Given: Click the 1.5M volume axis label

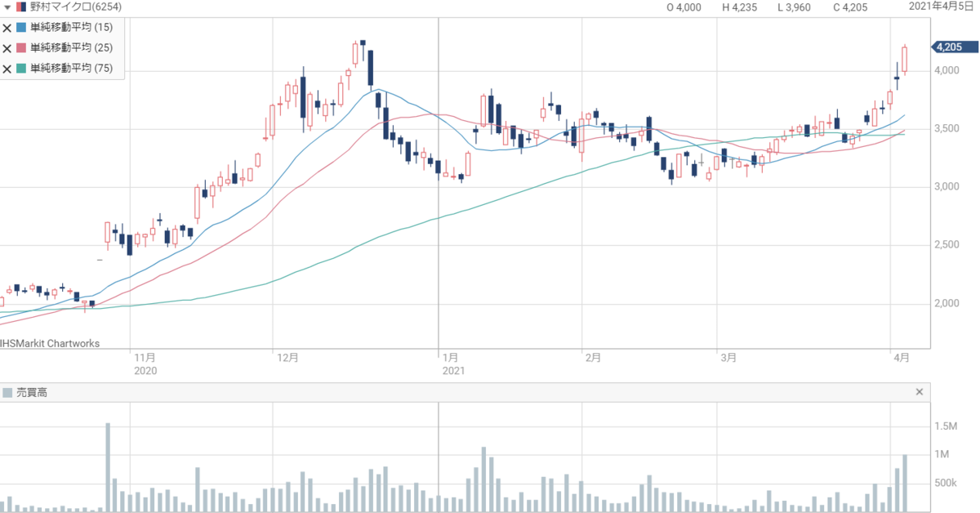Looking at the screenshot, I should [x=947, y=426].
